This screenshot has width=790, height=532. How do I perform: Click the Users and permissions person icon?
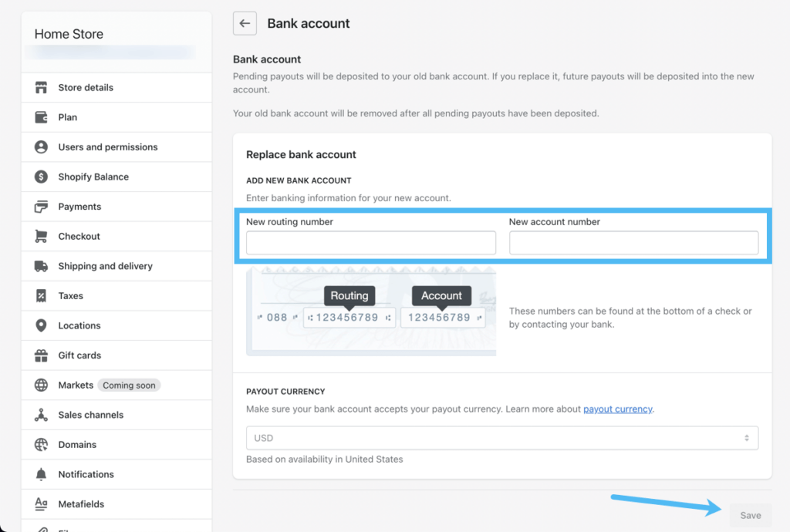coord(42,146)
